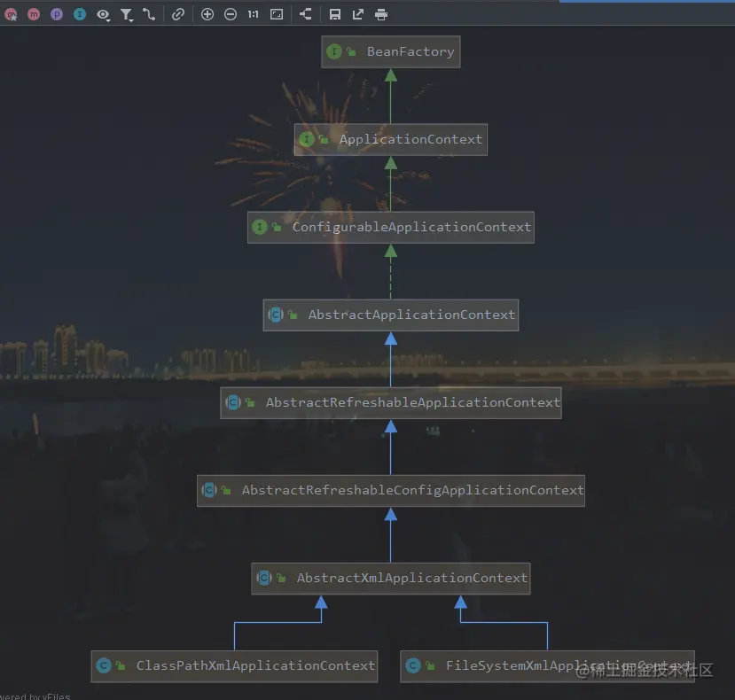Click public lock icon on AbstractXmlApplicationContext

pos(281,579)
